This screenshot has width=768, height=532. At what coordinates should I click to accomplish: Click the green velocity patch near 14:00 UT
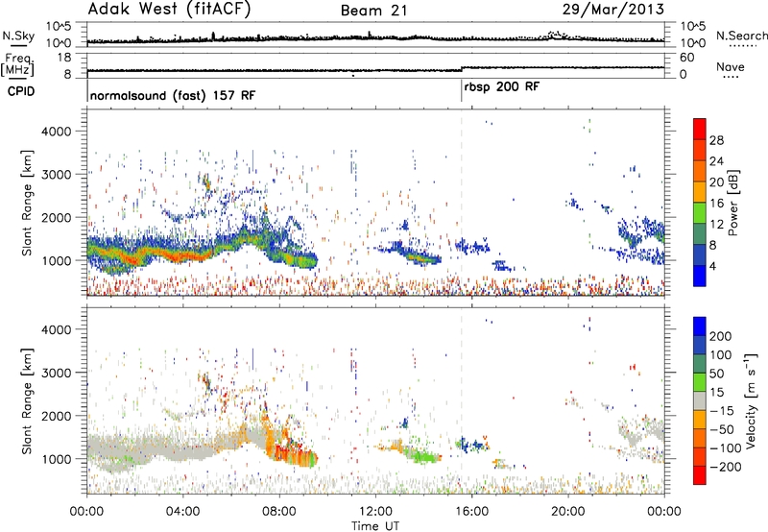click(x=425, y=457)
